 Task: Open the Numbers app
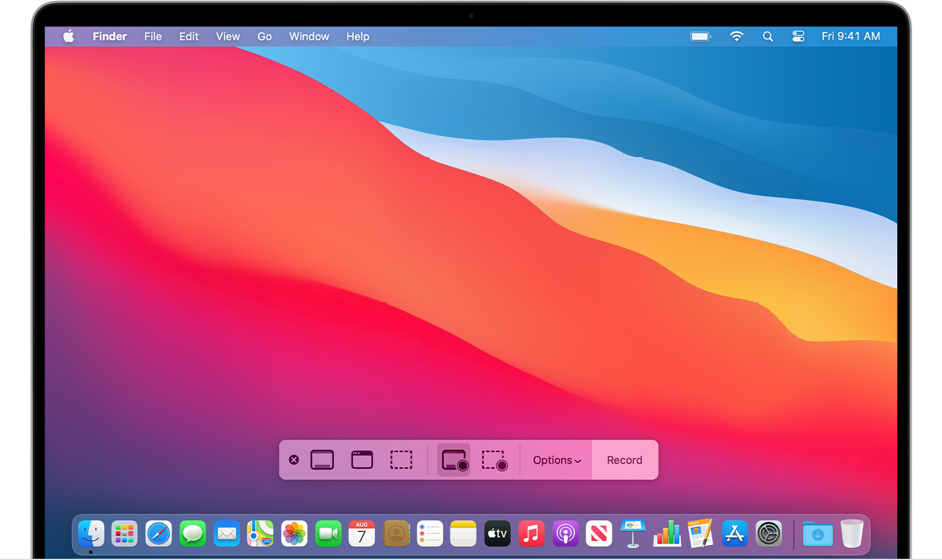click(x=667, y=533)
